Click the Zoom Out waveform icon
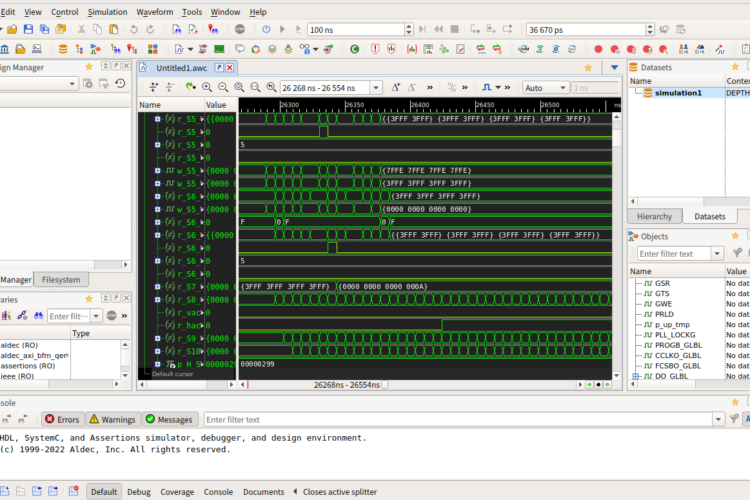The height and width of the screenshot is (500, 750). [223, 87]
